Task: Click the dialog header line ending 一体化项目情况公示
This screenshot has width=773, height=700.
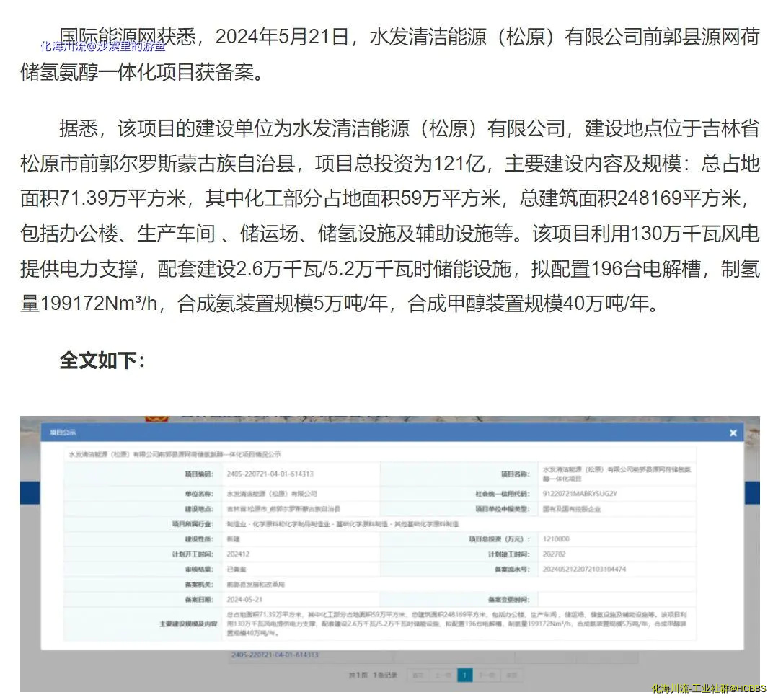Action: (x=175, y=454)
